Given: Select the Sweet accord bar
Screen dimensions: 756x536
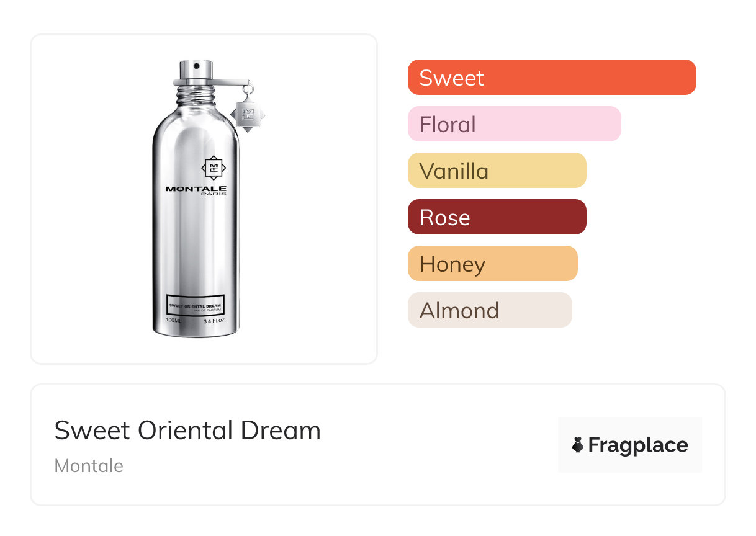Looking at the screenshot, I should click(x=551, y=78).
